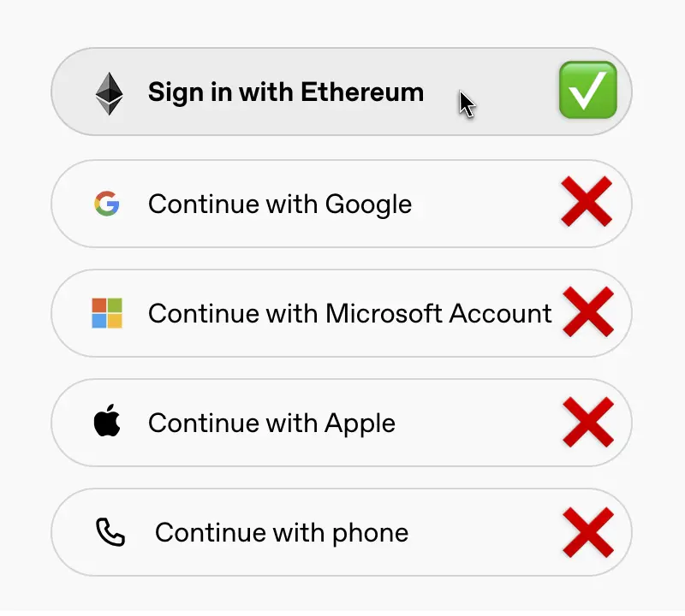Choose Continue with Apple option
This screenshot has height=616, width=685.
[x=342, y=423]
